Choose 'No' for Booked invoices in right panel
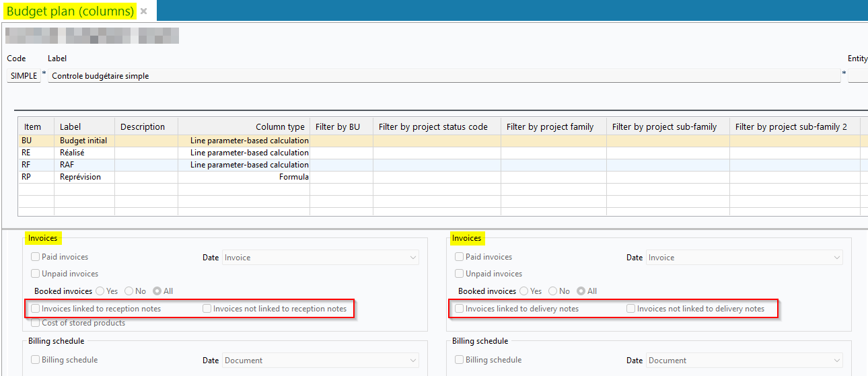Screen dimensions: 868x376 pyautogui.click(x=553, y=291)
